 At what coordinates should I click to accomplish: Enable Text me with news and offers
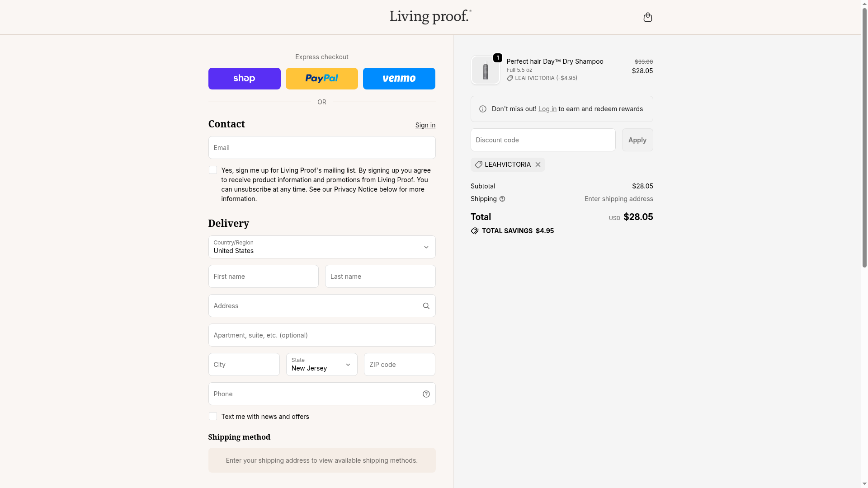click(x=213, y=416)
